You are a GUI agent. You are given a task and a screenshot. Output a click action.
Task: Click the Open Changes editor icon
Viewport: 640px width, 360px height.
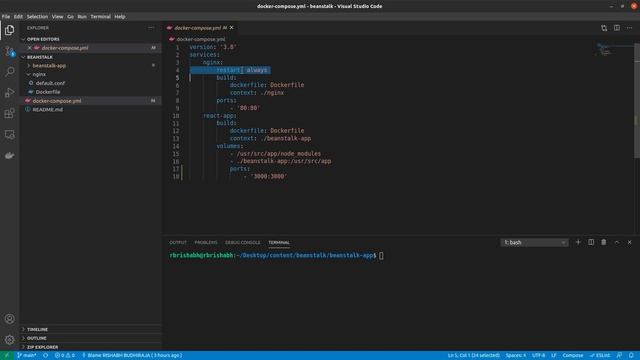(x=604, y=28)
